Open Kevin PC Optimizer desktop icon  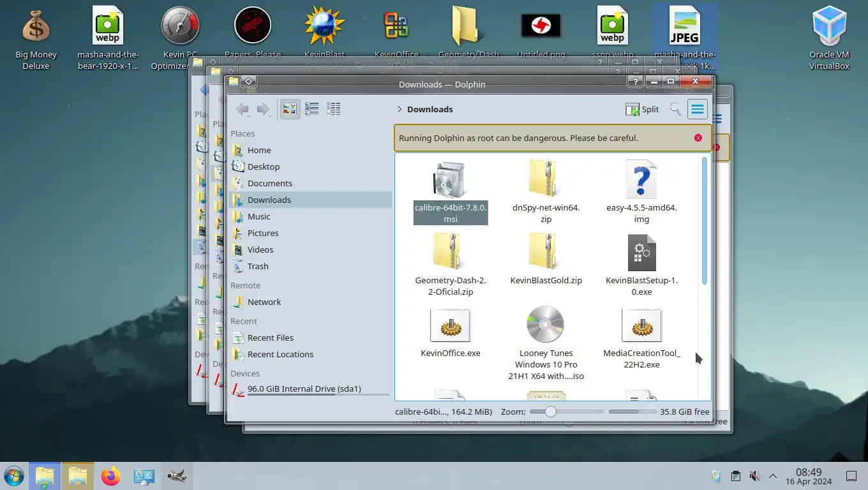coord(180,38)
